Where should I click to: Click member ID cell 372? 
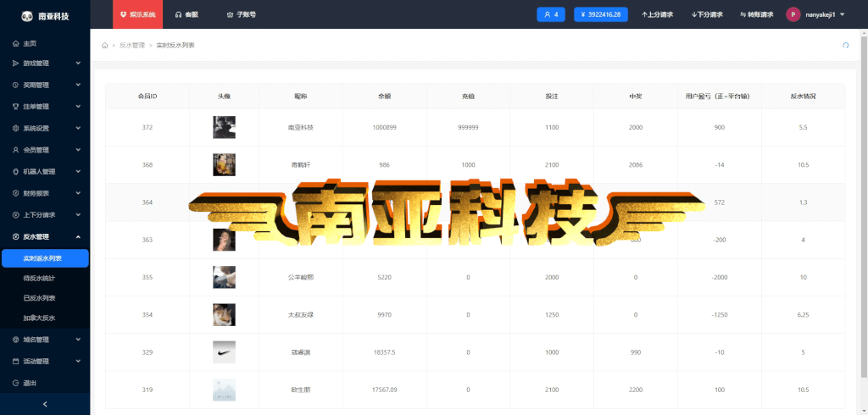point(147,127)
